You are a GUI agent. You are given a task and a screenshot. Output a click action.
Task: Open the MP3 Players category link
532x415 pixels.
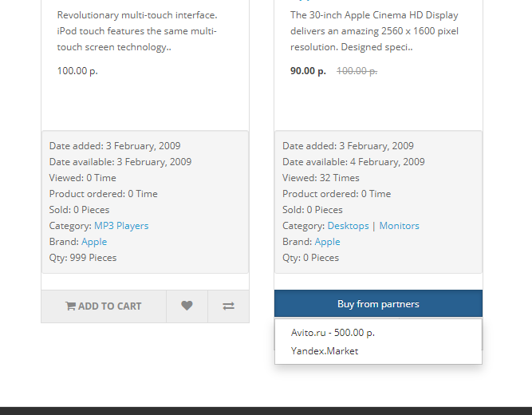[121, 226]
